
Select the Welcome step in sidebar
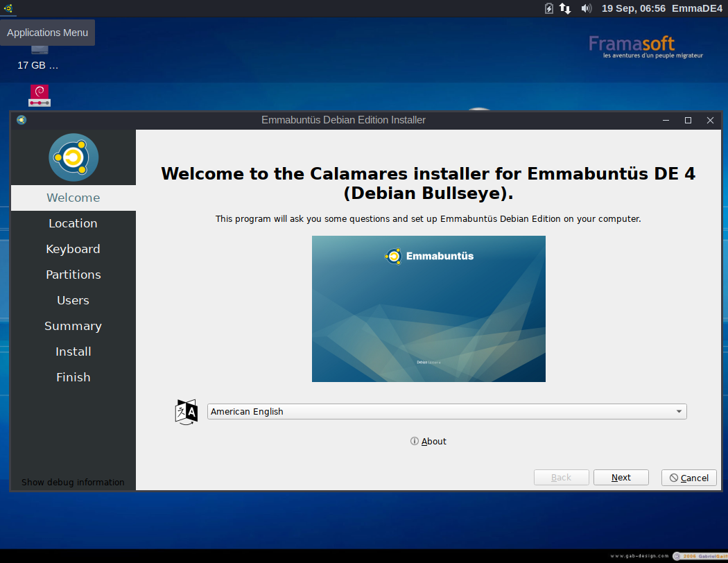coord(73,198)
